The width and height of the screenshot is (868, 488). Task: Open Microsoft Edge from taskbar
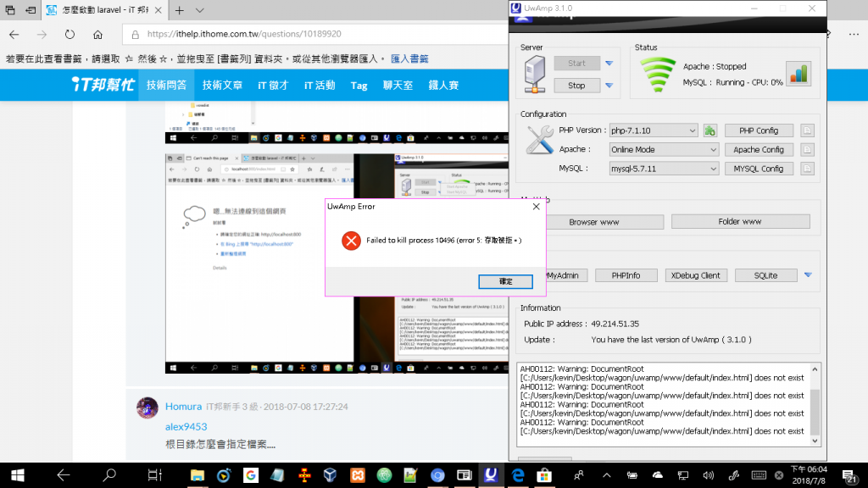click(518, 475)
